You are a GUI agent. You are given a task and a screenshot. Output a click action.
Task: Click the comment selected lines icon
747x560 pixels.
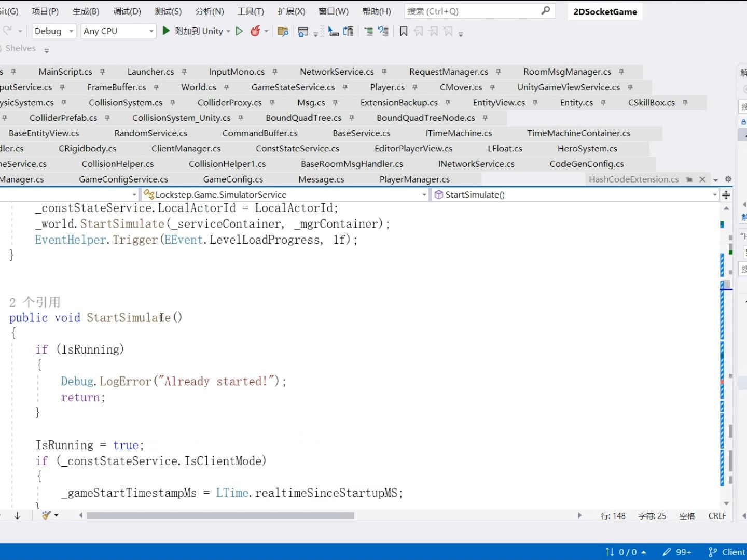[368, 32]
